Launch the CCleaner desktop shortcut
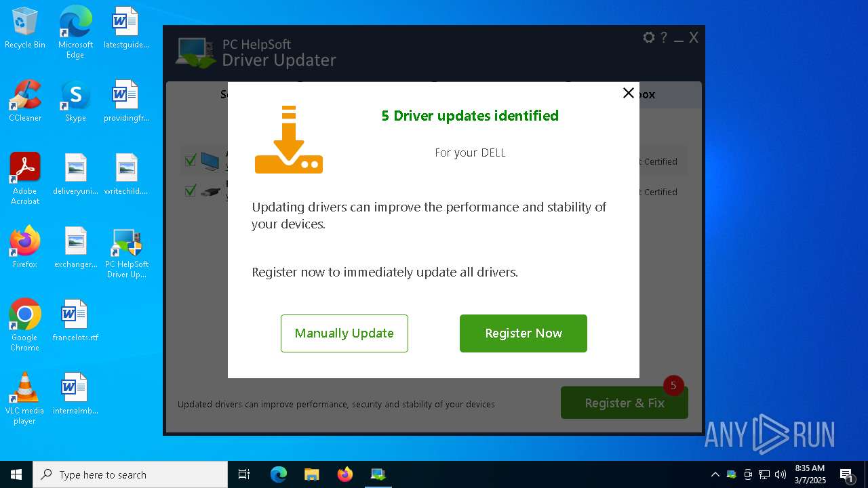 point(25,102)
